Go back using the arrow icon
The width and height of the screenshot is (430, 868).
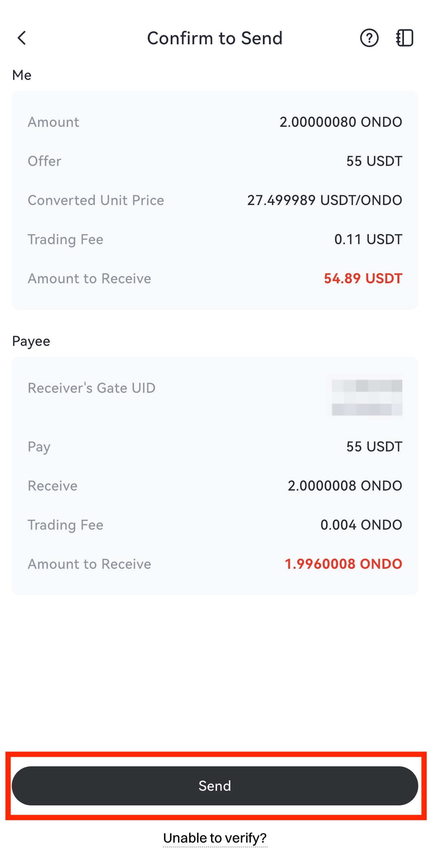point(22,38)
